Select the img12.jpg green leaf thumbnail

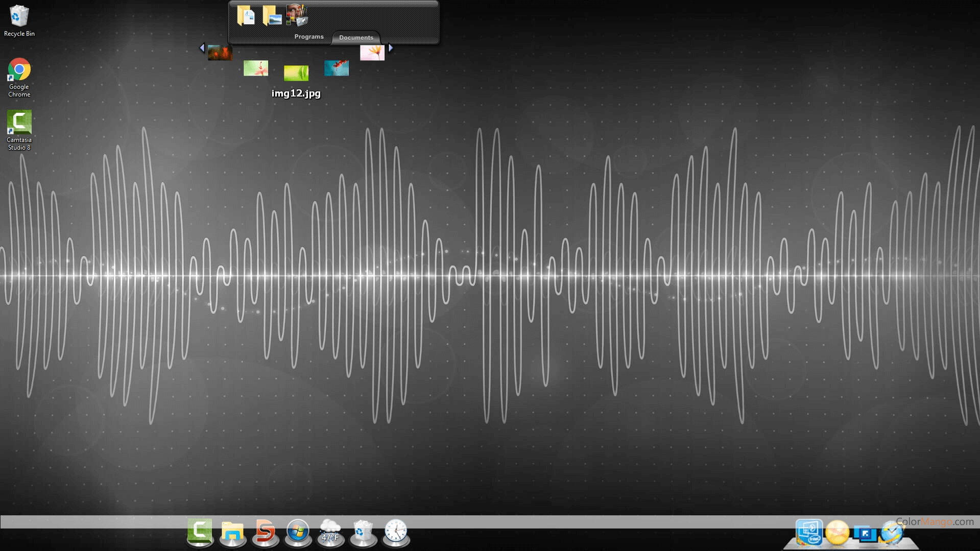[x=296, y=73]
